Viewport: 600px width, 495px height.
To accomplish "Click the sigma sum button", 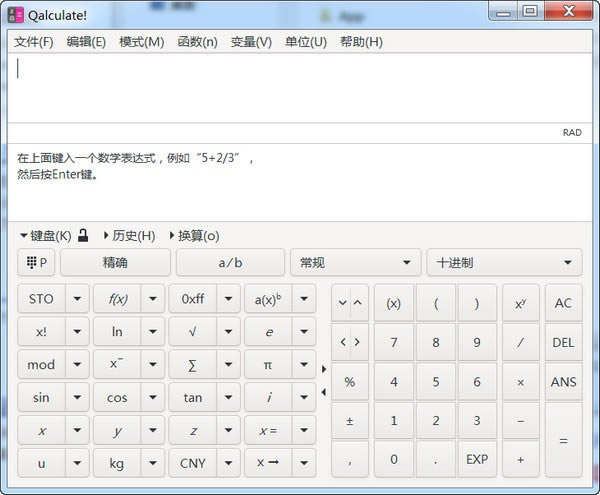I will pos(192,365).
